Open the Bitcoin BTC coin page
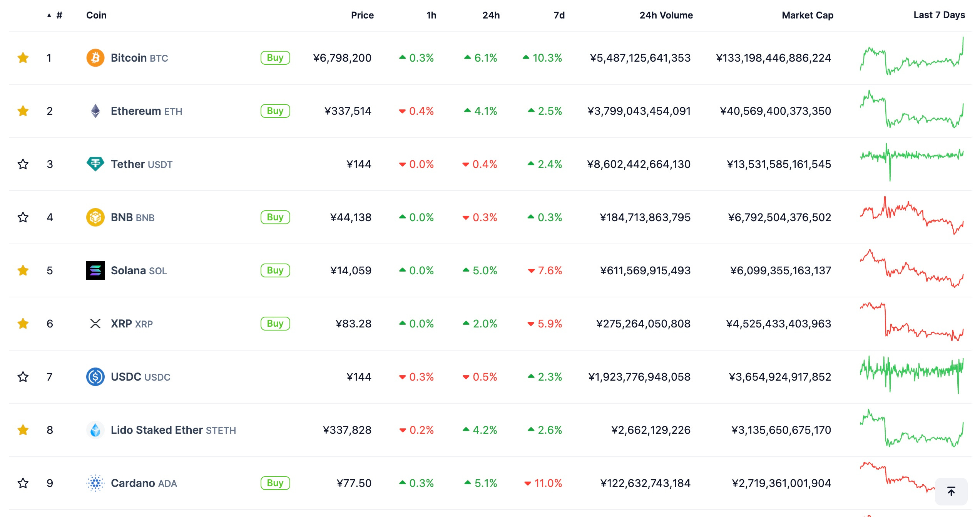 tap(139, 58)
